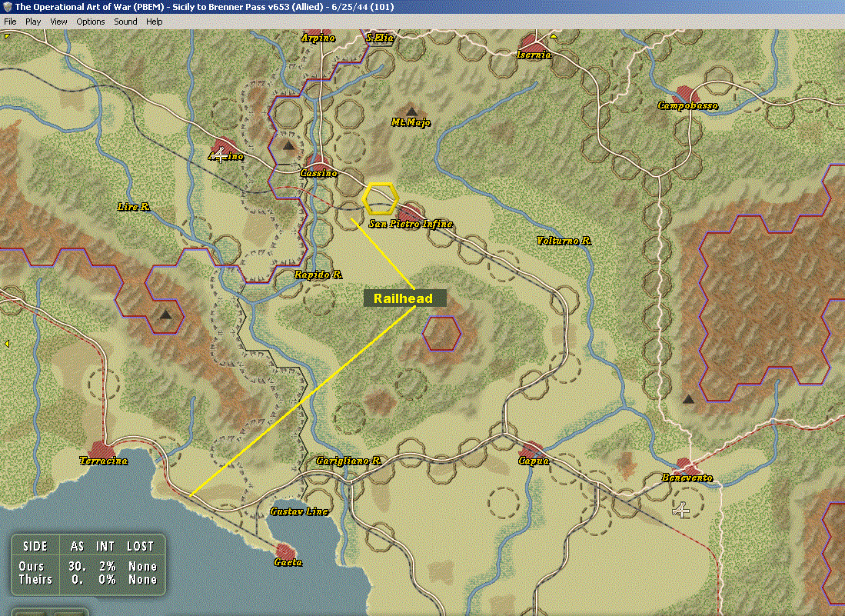
Task: Open the File menu
Action: tap(10, 22)
